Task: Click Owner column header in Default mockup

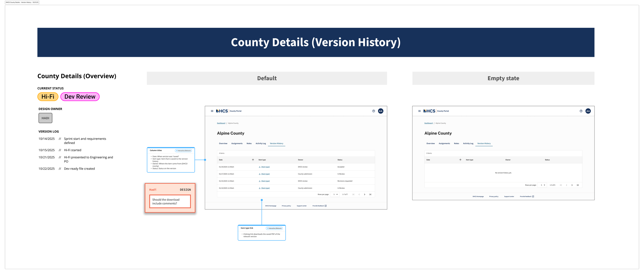Action: click(300, 160)
